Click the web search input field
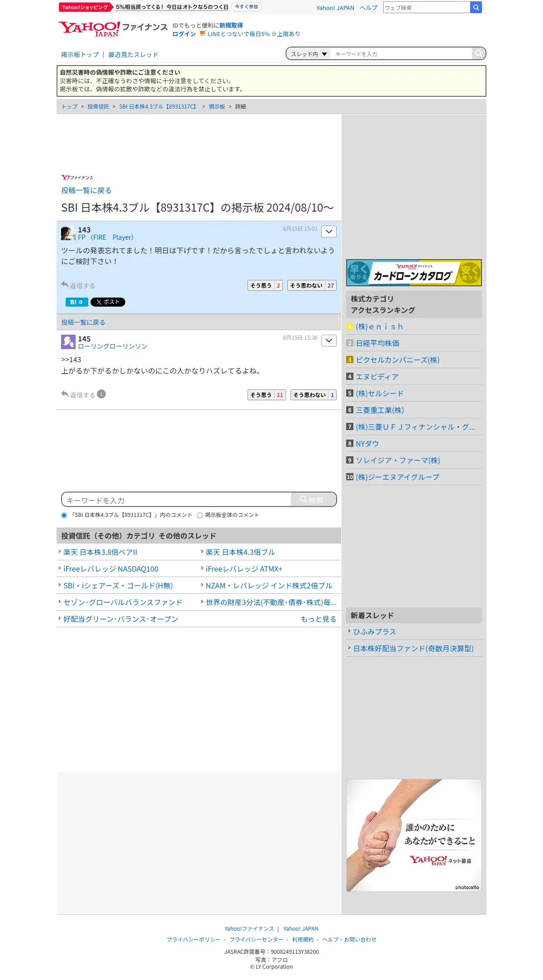The image size is (543, 980). [x=427, y=7]
